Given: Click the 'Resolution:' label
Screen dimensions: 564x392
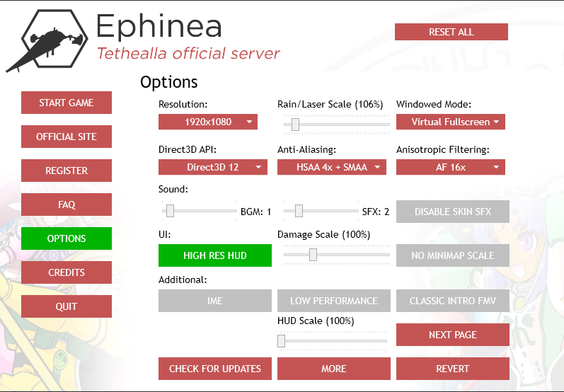Looking at the screenshot, I should coord(183,104).
